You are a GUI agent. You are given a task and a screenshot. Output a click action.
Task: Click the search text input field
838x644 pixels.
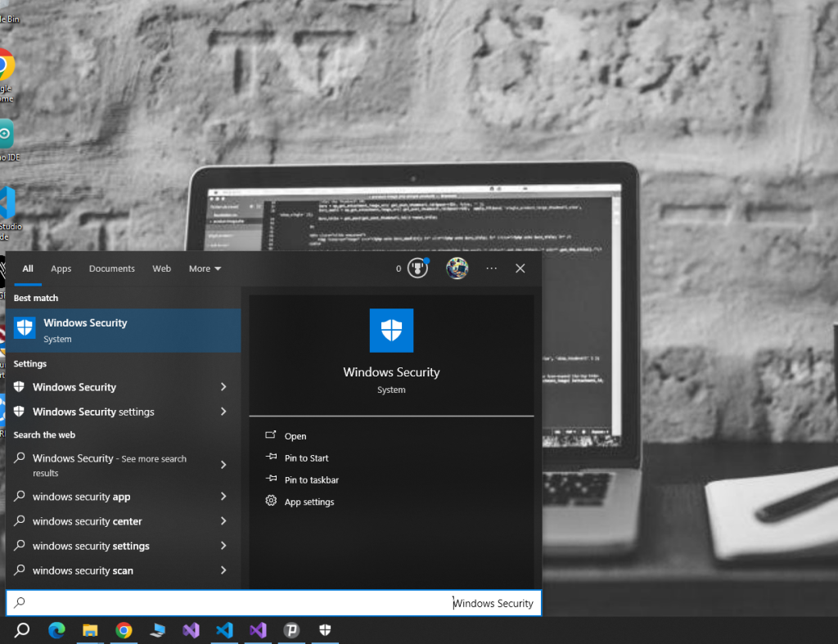pos(273,603)
